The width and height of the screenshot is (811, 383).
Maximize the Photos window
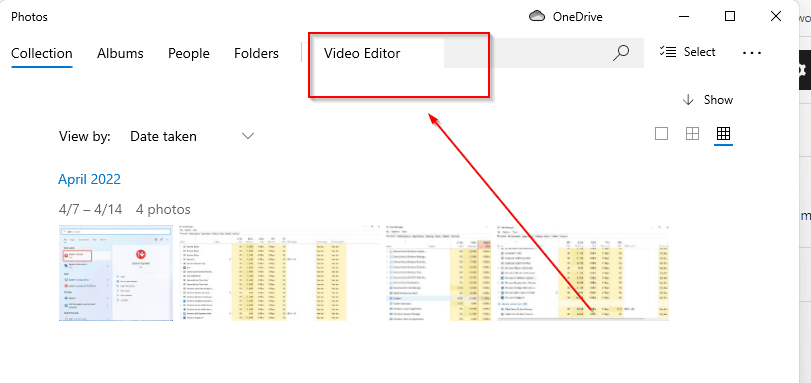(730, 17)
